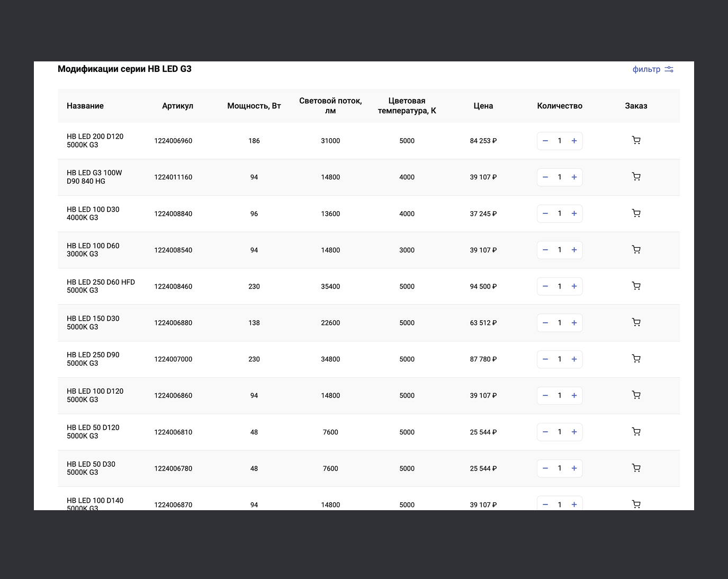Select product name HB LED 250 D60 HFD 5000K G3
Image resolution: width=728 pixels, height=579 pixels.
coord(101,286)
